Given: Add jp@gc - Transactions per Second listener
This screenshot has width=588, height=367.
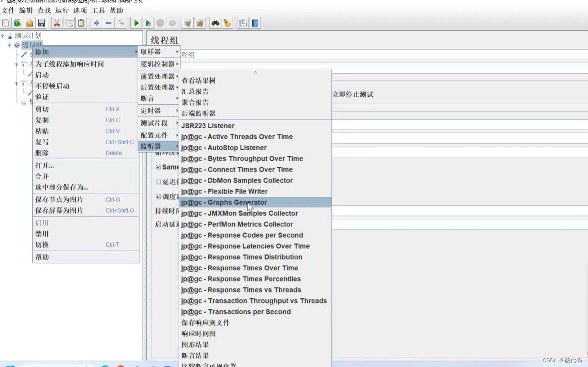Looking at the screenshot, I should [255, 312].
